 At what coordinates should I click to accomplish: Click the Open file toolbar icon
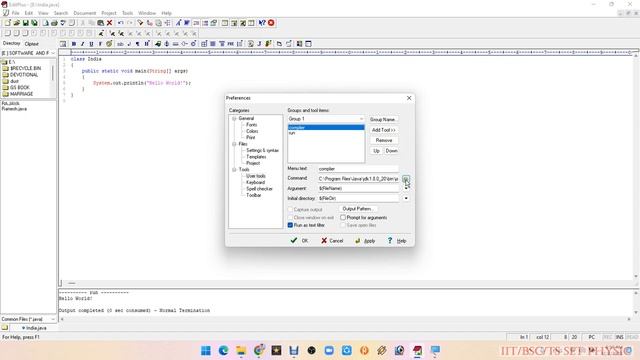pyautogui.click(x=16, y=23)
